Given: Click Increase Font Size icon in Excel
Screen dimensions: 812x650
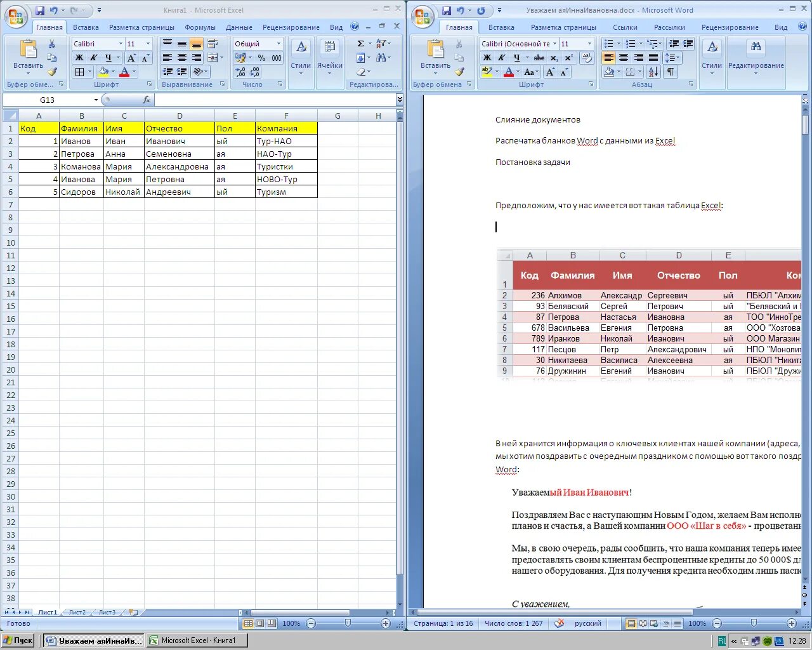Looking at the screenshot, I should [x=132, y=58].
